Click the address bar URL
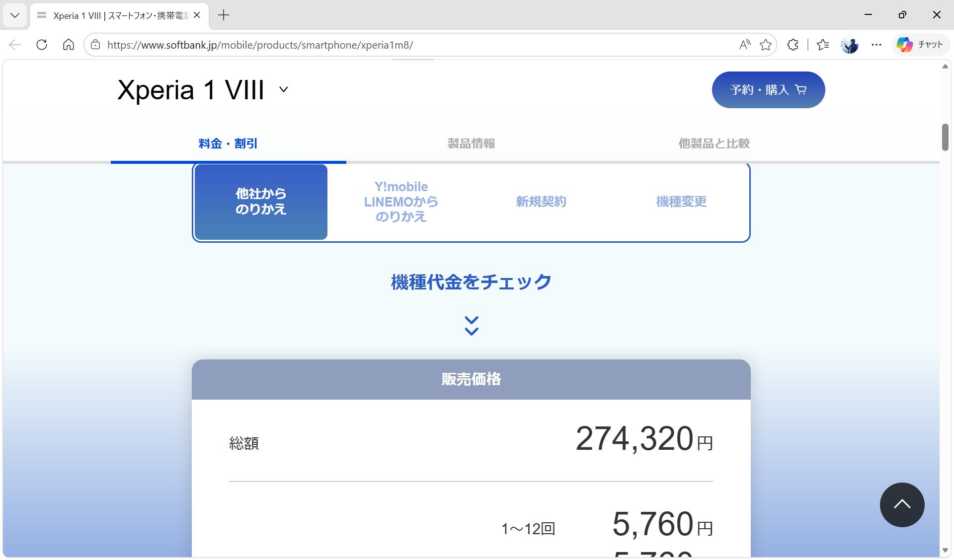 [260, 45]
